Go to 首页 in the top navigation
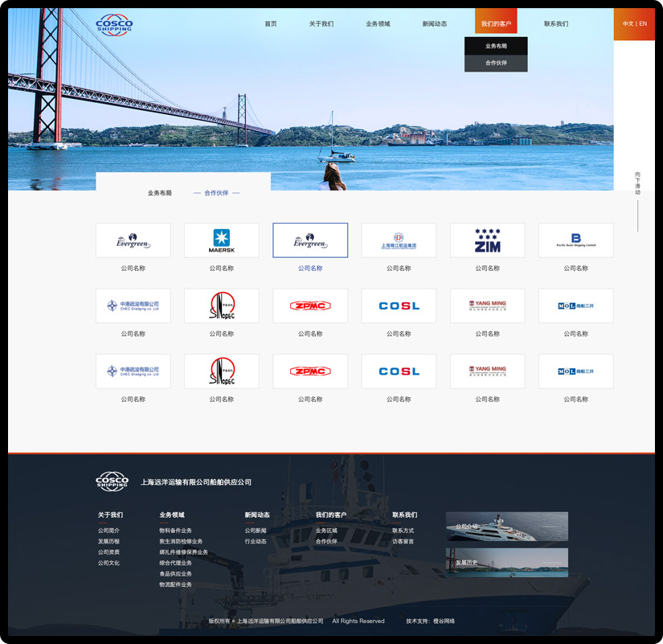 (271, 24)
